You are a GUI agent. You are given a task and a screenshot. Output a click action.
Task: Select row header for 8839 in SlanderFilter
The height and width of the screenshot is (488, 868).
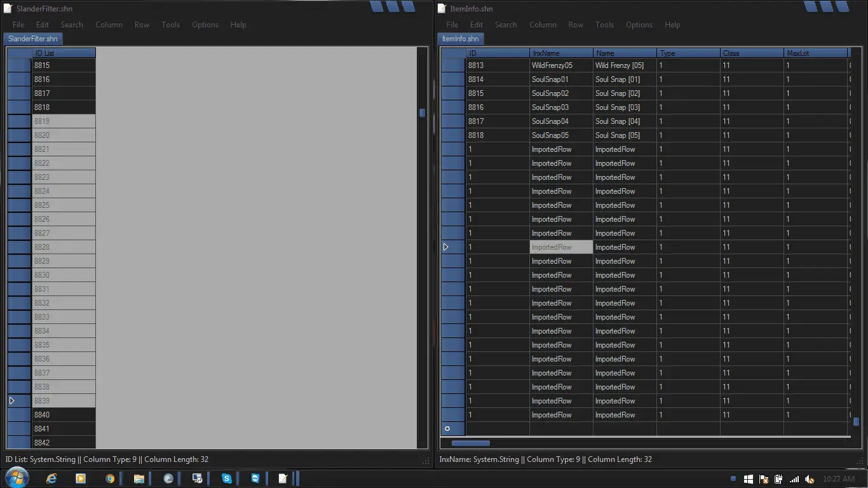tap(19, 401)
